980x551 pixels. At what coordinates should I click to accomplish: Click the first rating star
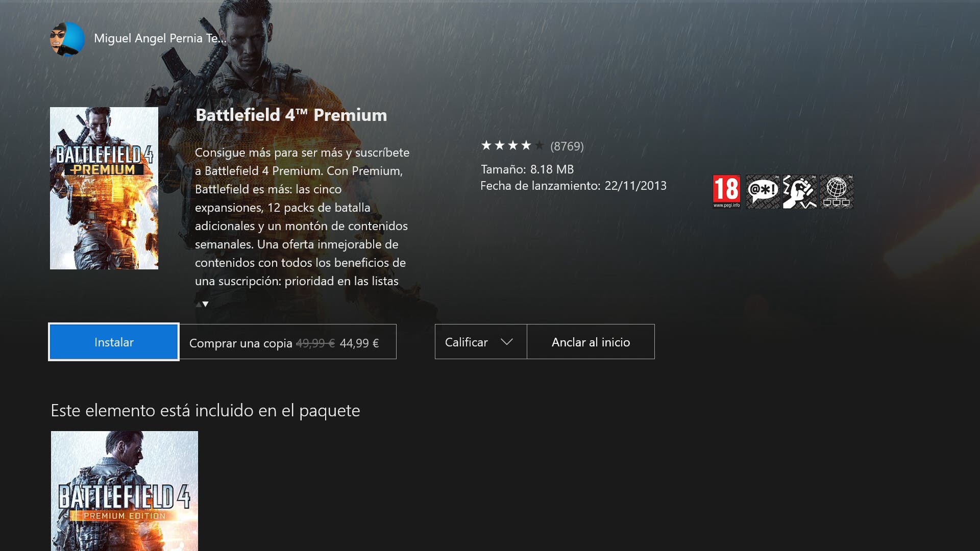pyautogui.click(x=486, y=146)
